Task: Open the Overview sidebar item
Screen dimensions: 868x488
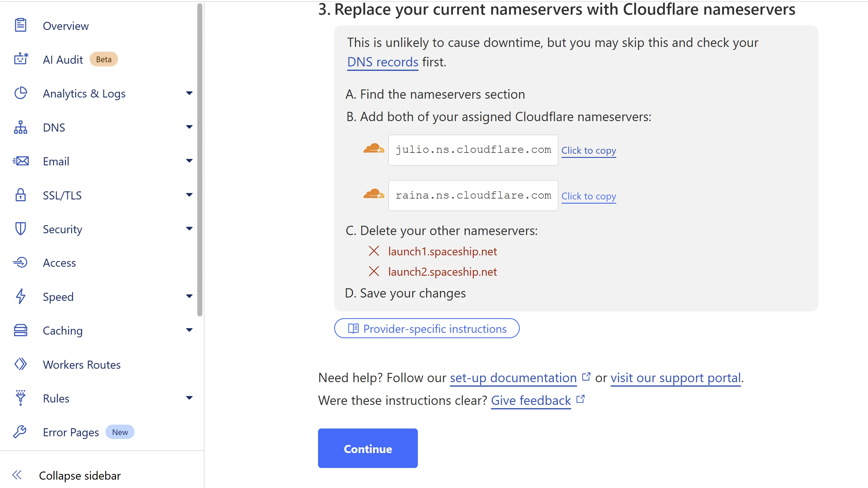Action: [66, 26]
